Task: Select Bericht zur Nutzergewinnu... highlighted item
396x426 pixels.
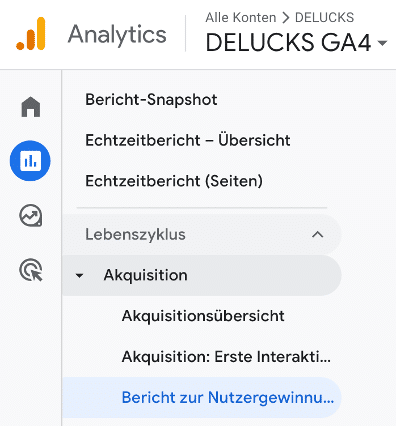Action: 202,397
